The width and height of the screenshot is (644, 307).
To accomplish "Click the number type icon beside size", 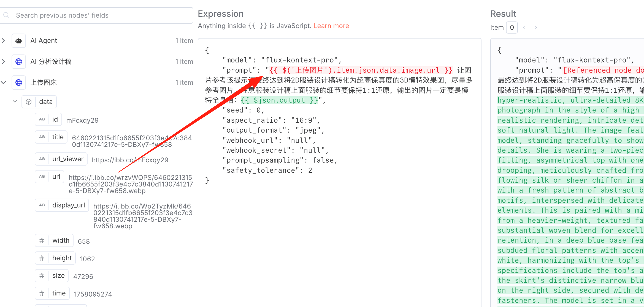I will 42,276.
